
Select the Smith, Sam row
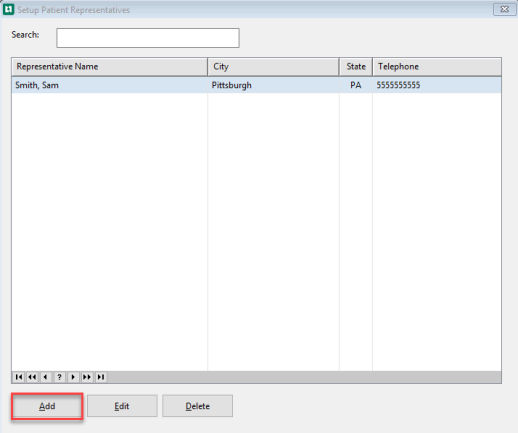[256, 85]
